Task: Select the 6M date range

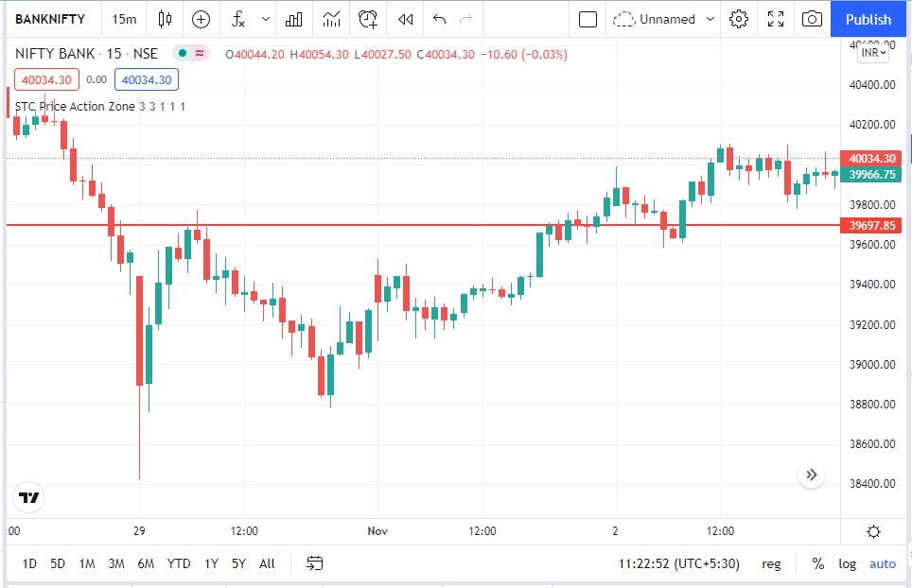Action: 146,563
